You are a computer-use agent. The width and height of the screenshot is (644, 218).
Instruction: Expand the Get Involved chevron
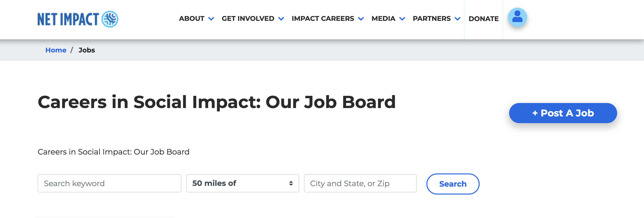pyautogui.click(x=281, y=19)
